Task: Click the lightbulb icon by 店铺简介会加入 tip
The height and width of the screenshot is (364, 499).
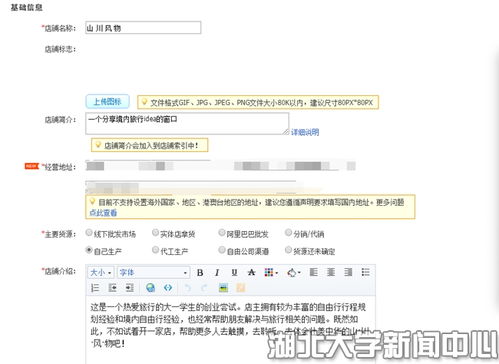Action: click(x=98, y=145)
